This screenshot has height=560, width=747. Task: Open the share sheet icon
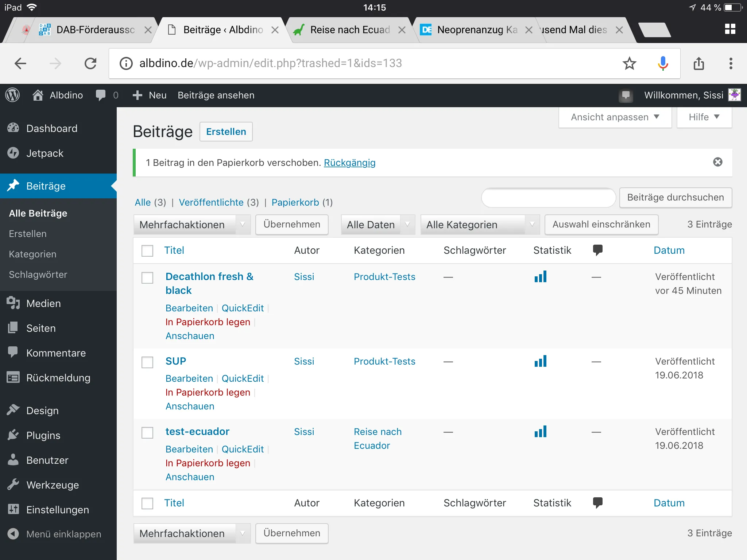(698, 63)
